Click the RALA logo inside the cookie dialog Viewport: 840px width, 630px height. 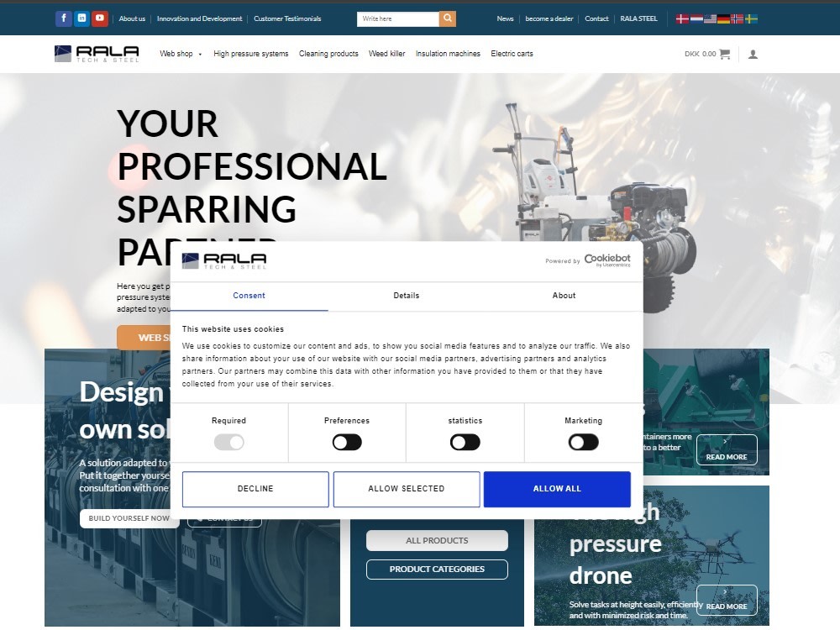coord(224,261)
